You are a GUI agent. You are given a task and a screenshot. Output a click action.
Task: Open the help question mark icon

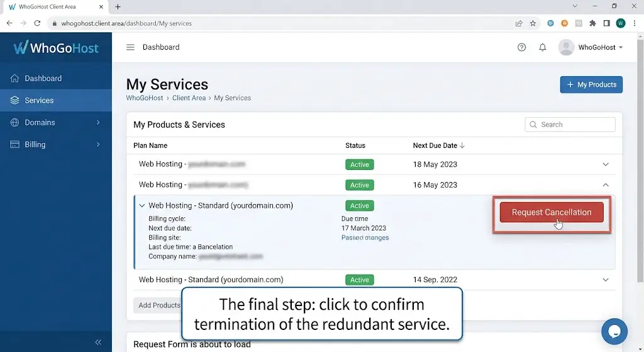pos(521,47)
